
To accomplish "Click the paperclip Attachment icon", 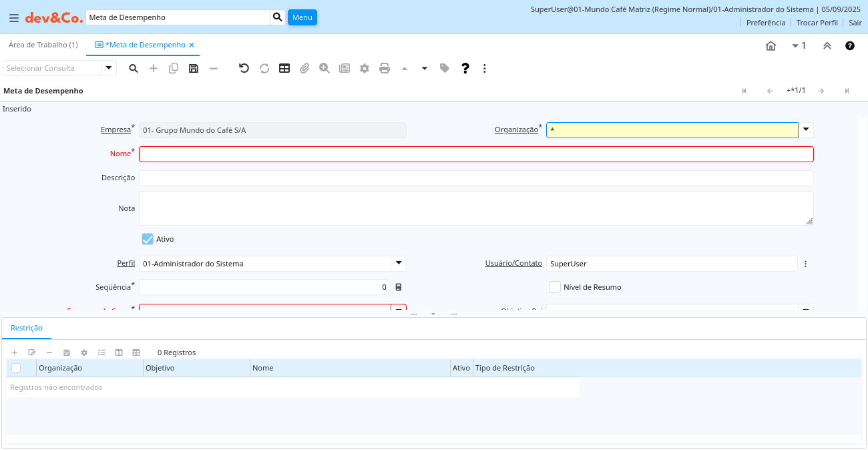I will tap(304, 68).
